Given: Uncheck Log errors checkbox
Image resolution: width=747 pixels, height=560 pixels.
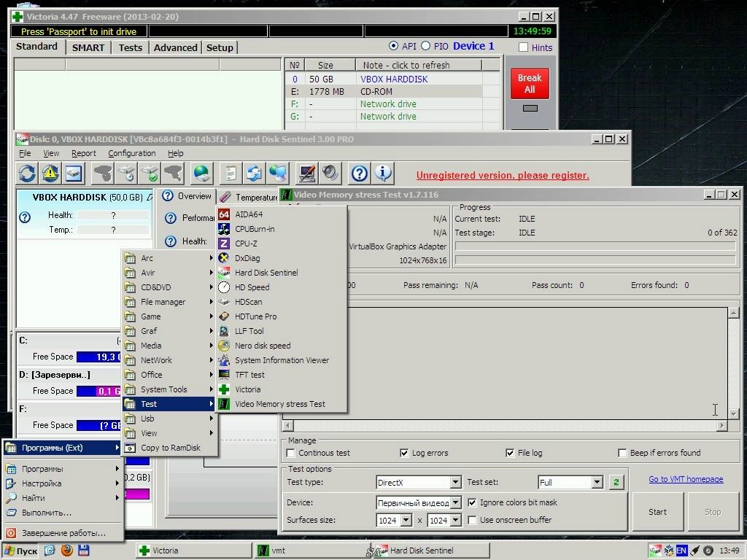Looking at the screenshot, I should [404, 453].
